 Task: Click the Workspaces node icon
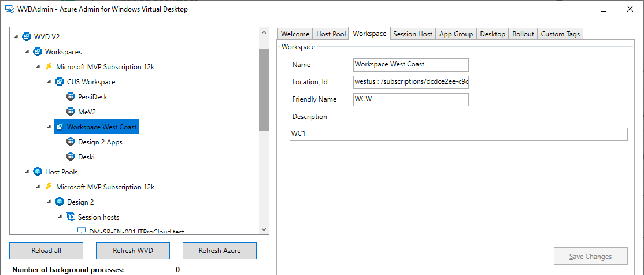click(38, 52)
